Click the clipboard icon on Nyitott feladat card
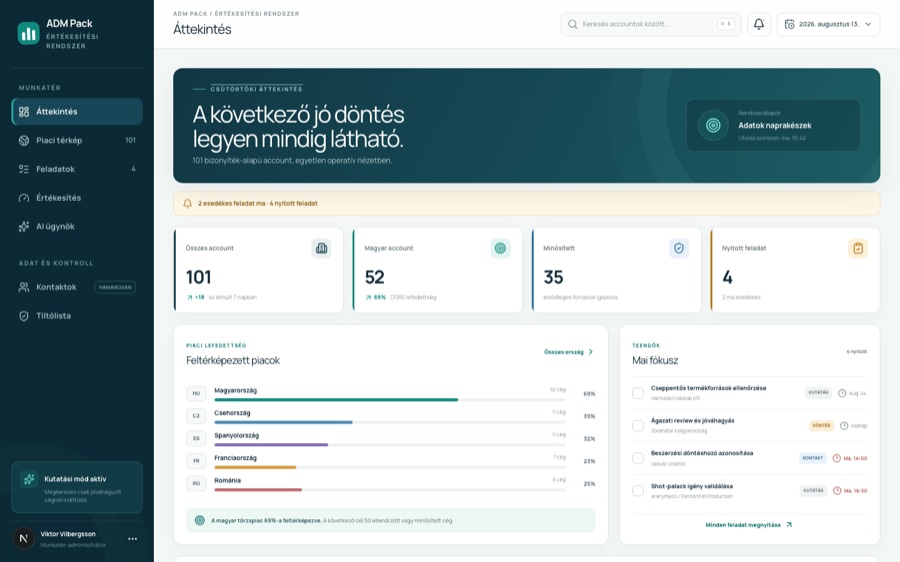 [x=858, y=248]
